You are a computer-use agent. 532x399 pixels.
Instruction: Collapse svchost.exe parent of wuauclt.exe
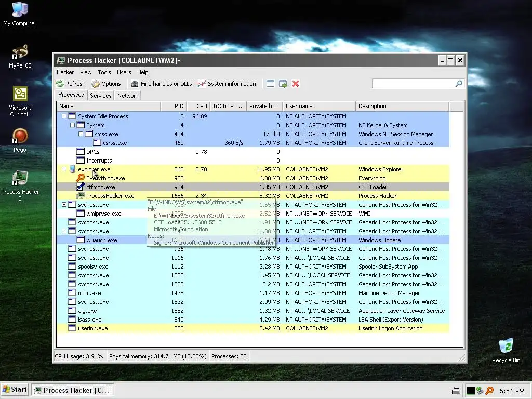pyautogui.click(x=64, y=231)
